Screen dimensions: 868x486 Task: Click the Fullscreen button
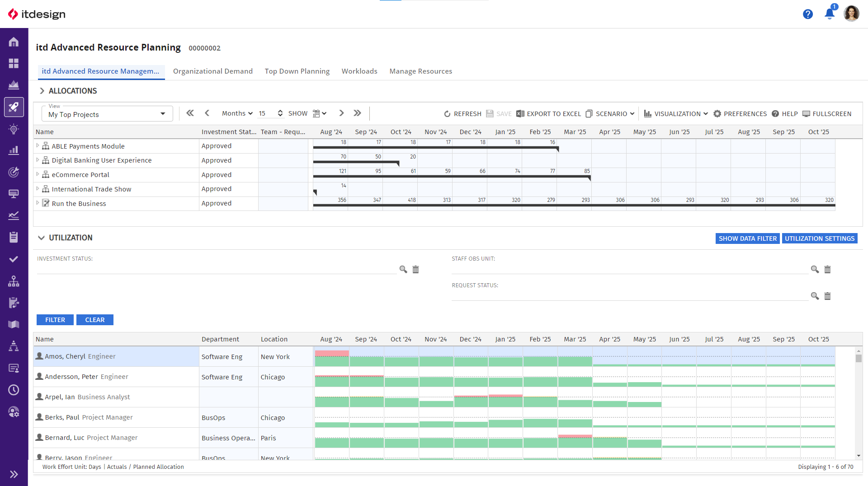point(827,114)
